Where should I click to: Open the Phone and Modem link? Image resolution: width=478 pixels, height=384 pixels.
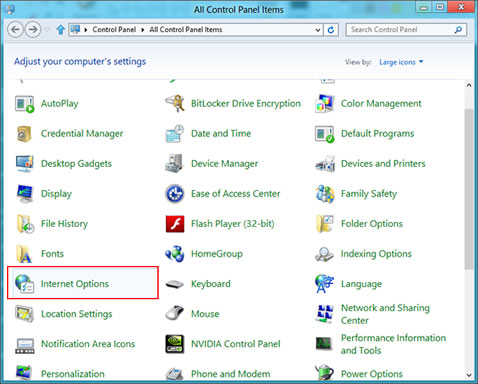(230, 374)
